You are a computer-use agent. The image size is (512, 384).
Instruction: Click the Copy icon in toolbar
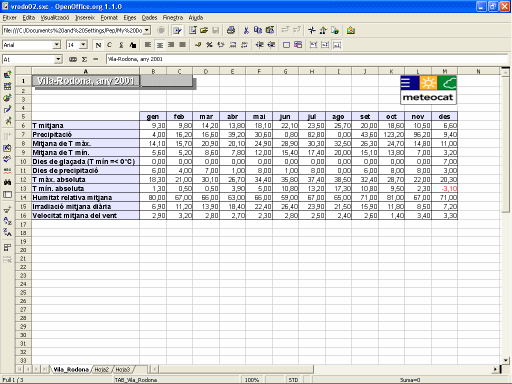coord(258,30)
